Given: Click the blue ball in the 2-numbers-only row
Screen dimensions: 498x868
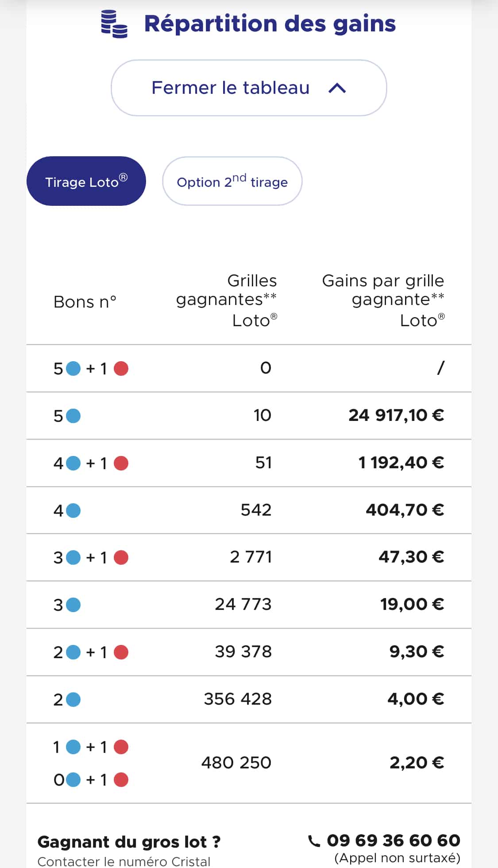Looking at the screenshot, I should click(x=73, y=700).
